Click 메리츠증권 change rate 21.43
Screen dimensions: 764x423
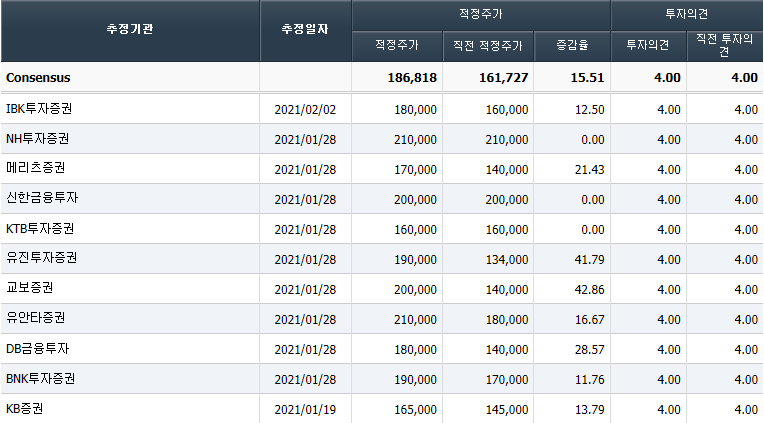(x=590, y=170)
